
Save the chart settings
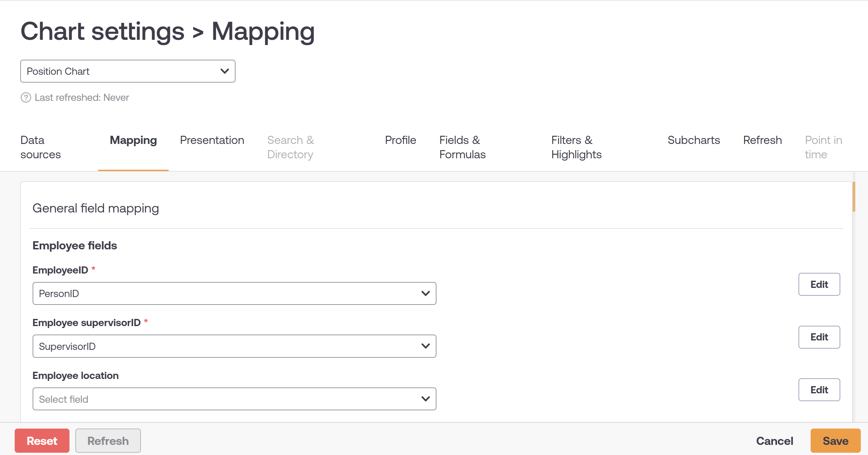pyautogui.click(x=835, y=441)
